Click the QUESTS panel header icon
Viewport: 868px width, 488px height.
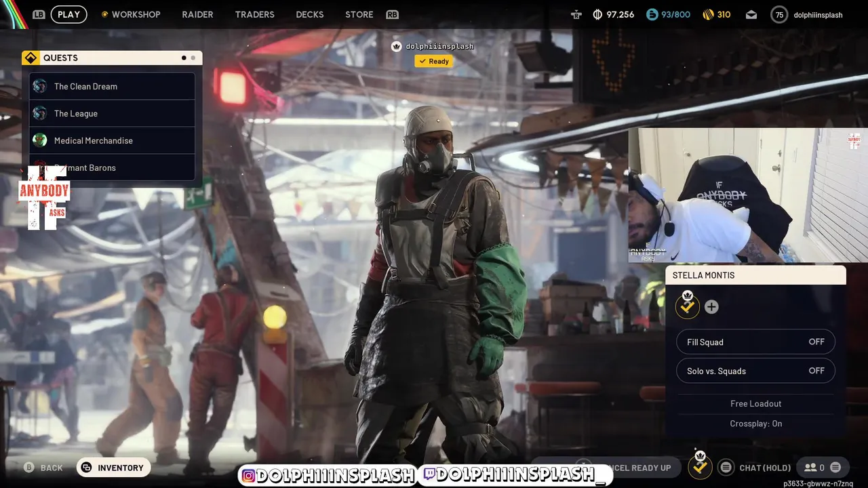pos(31,58)
